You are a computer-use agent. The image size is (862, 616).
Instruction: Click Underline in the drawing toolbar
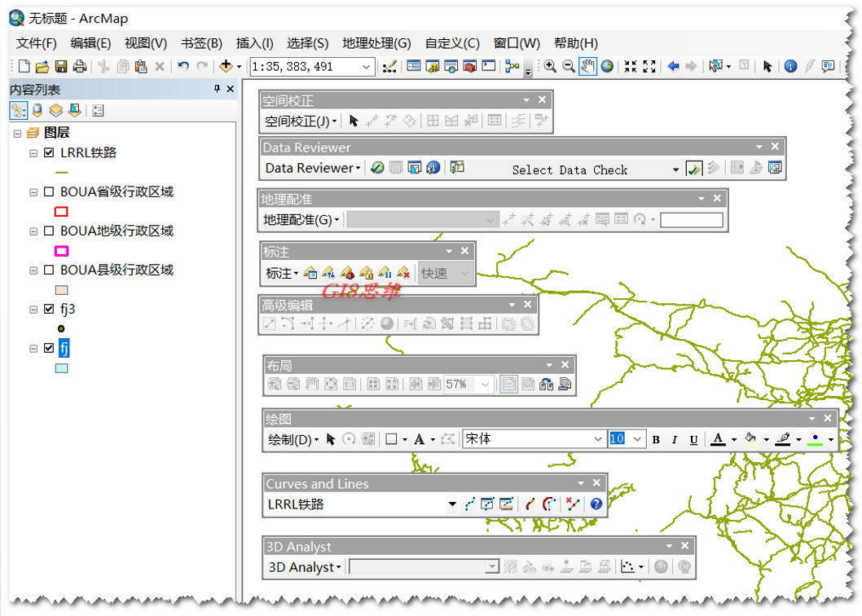(694, 439)
